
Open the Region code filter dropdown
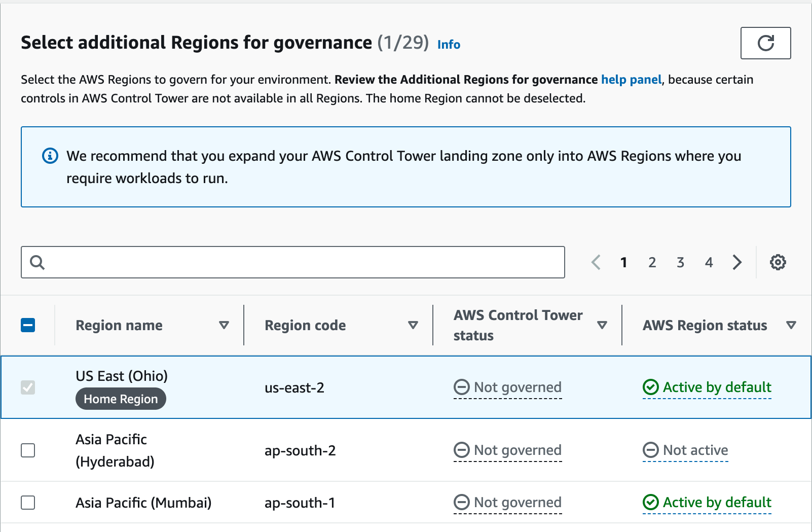(x=413, y=325)
